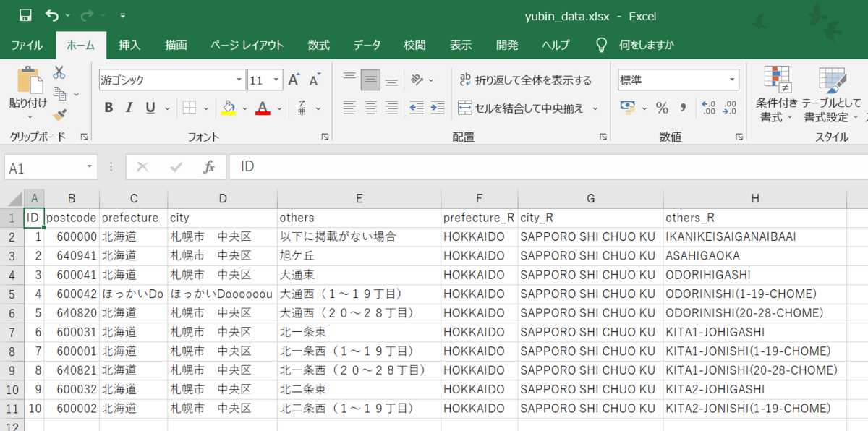Select the Format Painter brush icon
This screenshot has height=431, width=868.
point(59,114)
